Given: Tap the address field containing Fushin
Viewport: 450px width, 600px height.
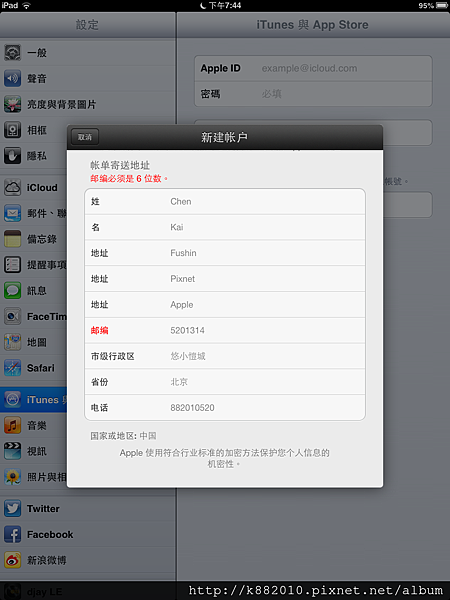Looking at the screenshot, I should coord(225,253).
